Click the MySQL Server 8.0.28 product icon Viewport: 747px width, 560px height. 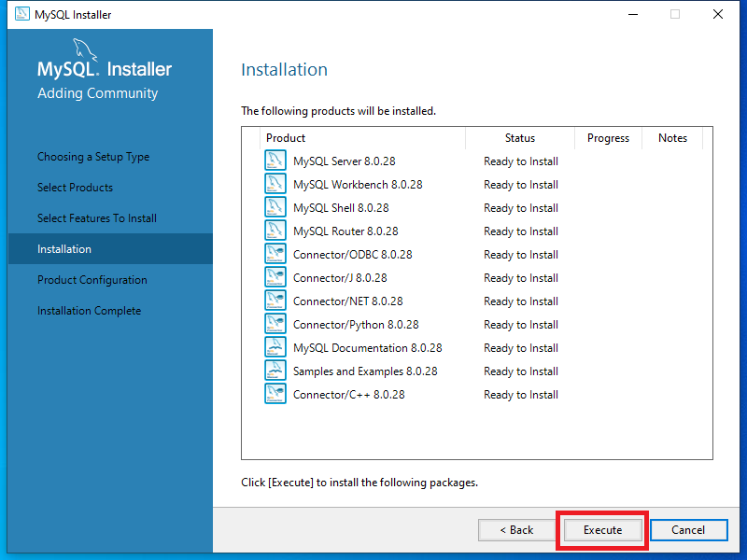[275, 161]
